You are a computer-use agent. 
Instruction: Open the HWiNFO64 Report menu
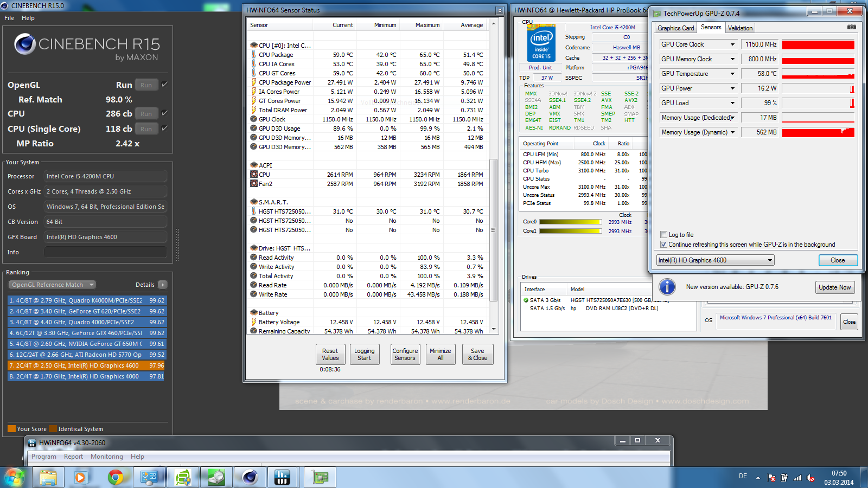pos(73,457)
